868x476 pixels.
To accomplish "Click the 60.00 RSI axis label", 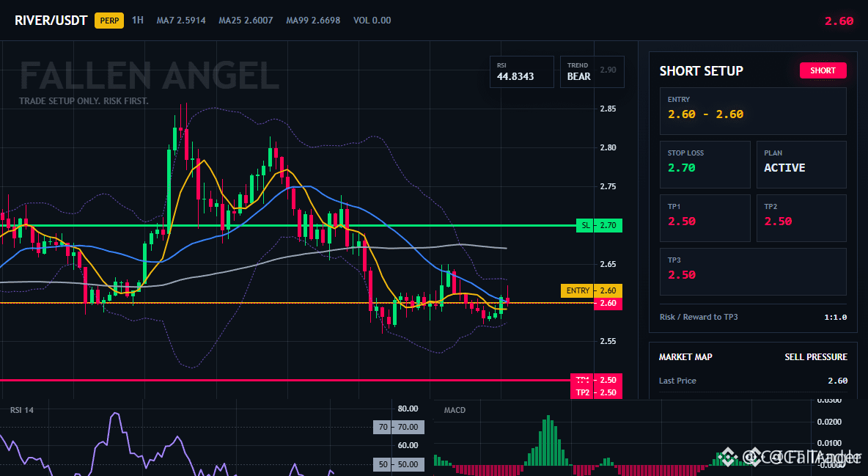I will coord(408,445).
